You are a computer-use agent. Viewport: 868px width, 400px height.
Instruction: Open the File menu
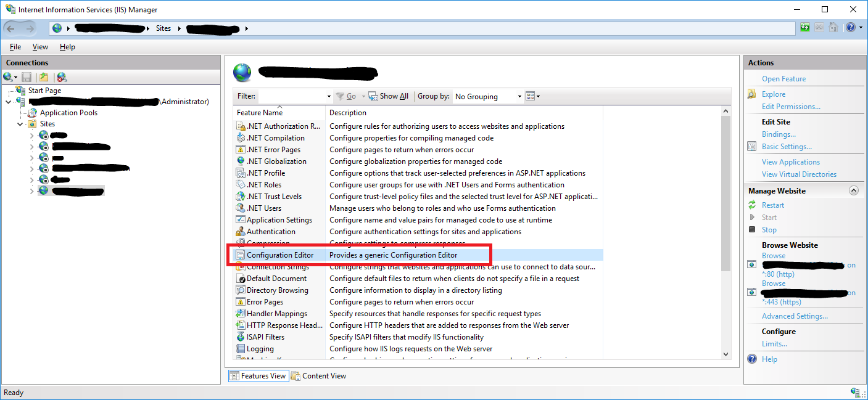pyautogui.click(x=15, y=47)
